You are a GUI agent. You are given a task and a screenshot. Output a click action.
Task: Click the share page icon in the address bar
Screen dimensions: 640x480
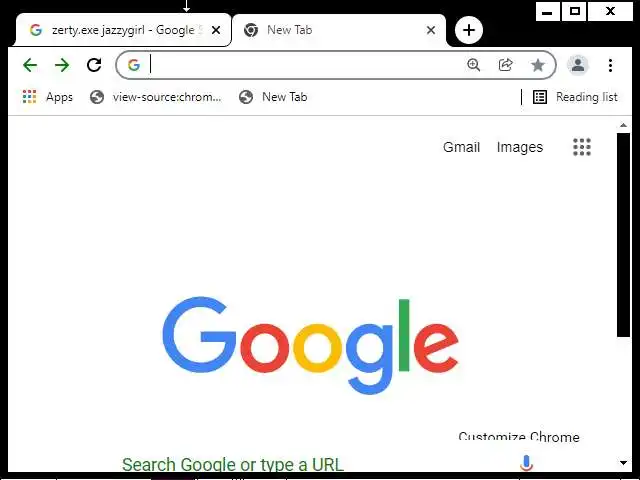[x=505, y=65]
